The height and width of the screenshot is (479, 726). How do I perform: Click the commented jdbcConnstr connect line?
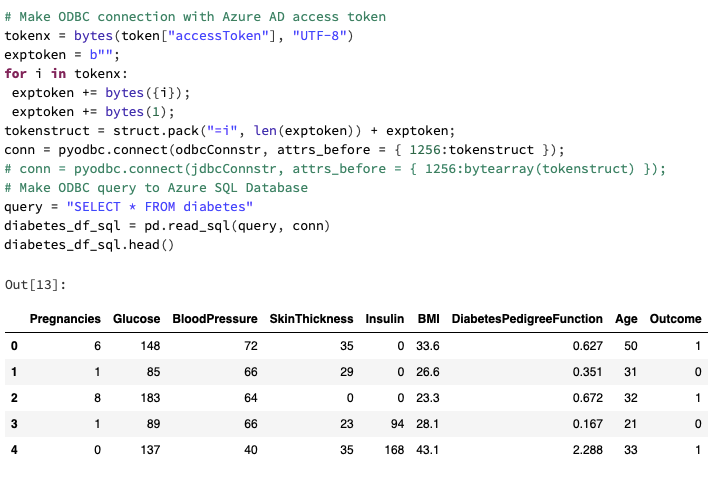[x=335, y=168]
